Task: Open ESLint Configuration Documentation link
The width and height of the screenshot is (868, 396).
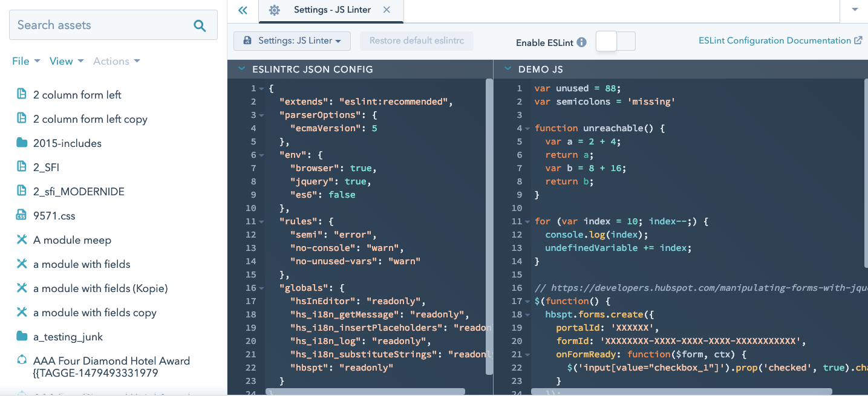Action: (x=774, y=41)
